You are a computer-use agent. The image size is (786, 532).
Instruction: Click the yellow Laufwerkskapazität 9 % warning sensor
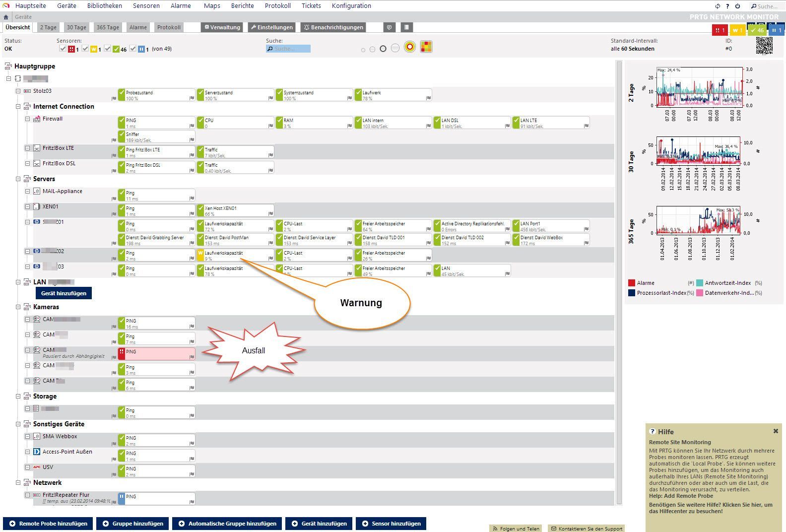pyautogui.click(x=235, y=256)
